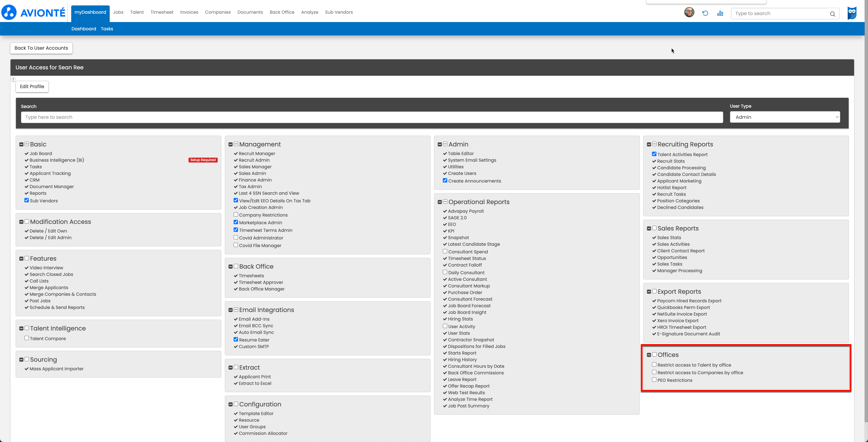868x442 pixels.
Task: Enable Consultant Spend report checkbox
Action: pos(445,251)
